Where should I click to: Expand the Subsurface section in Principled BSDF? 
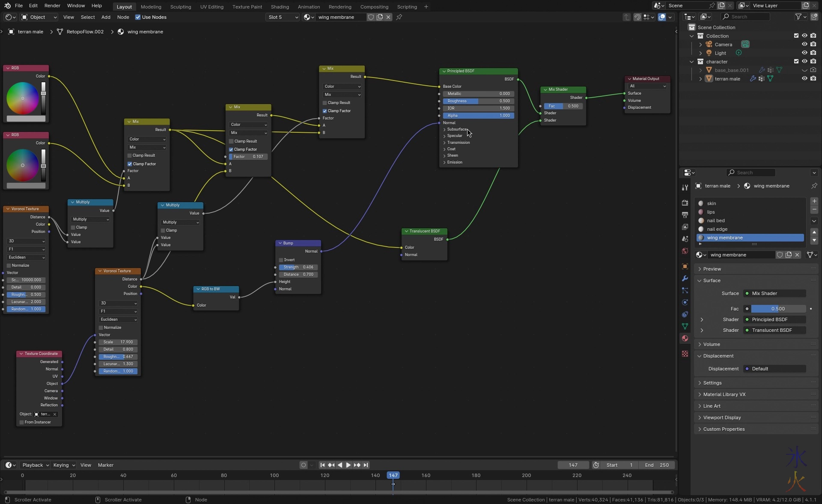click(444, 129)
